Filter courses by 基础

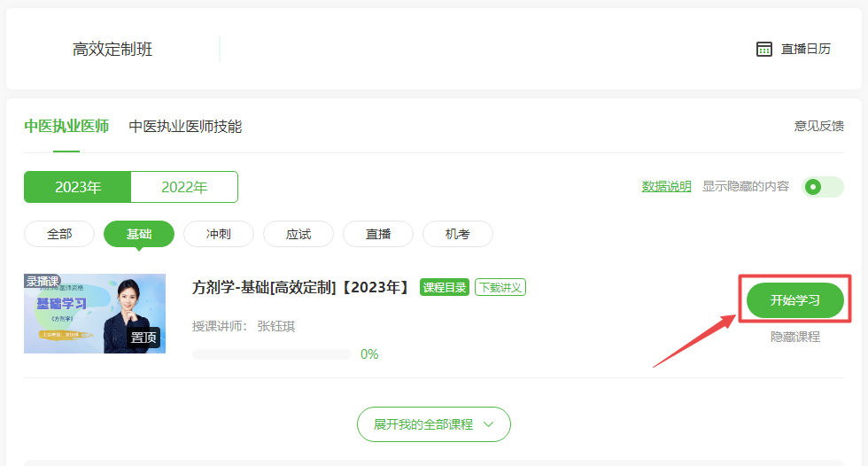click(139, 234)
